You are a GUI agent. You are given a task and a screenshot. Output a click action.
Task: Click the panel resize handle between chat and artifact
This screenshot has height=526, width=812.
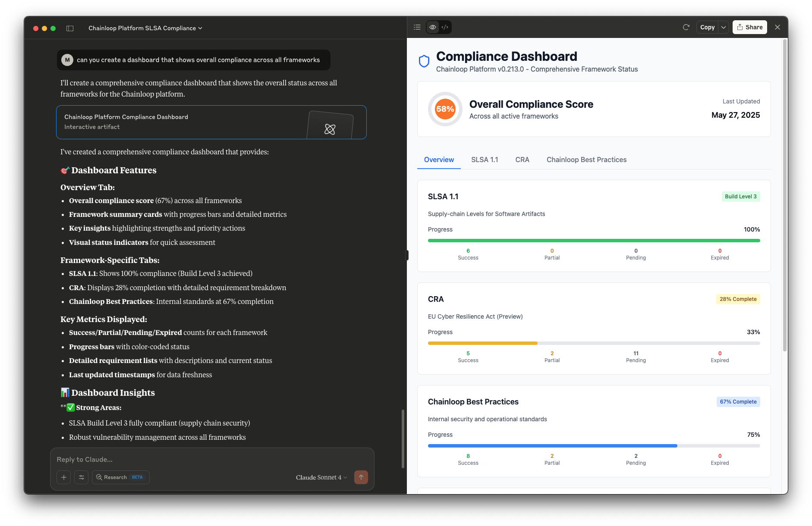point(407,255)
